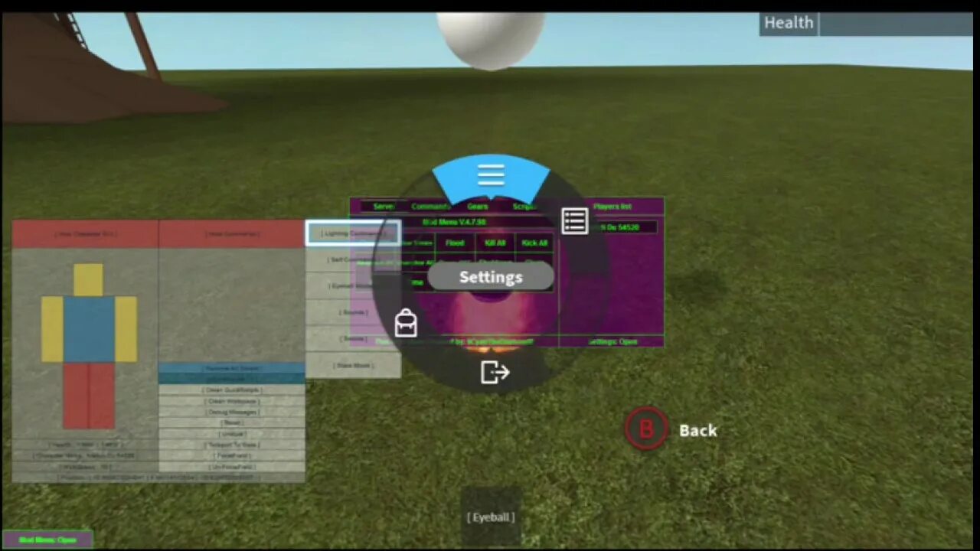Click the [ Reset ] button
The height and width of the screenshot is (551, 980).
[231, 422]
